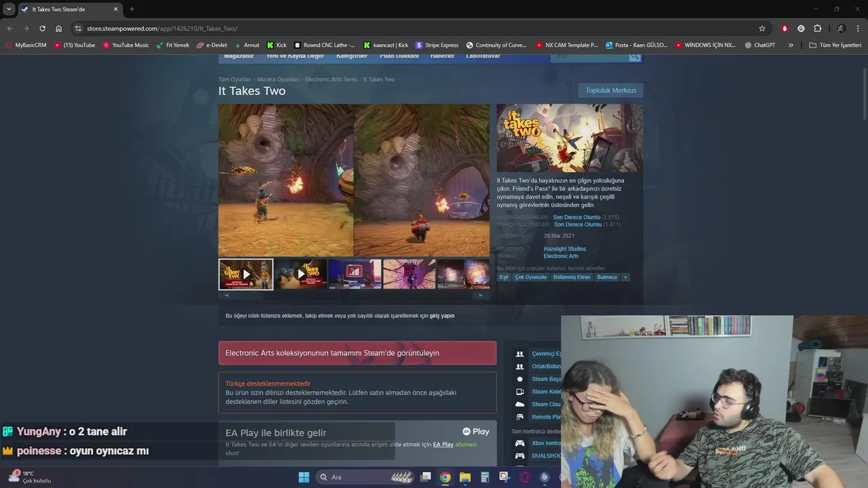The width and height of the screenshot is (868, 488).
Task: Open MyBasicCRM bookmark
Action: [26, 45]
